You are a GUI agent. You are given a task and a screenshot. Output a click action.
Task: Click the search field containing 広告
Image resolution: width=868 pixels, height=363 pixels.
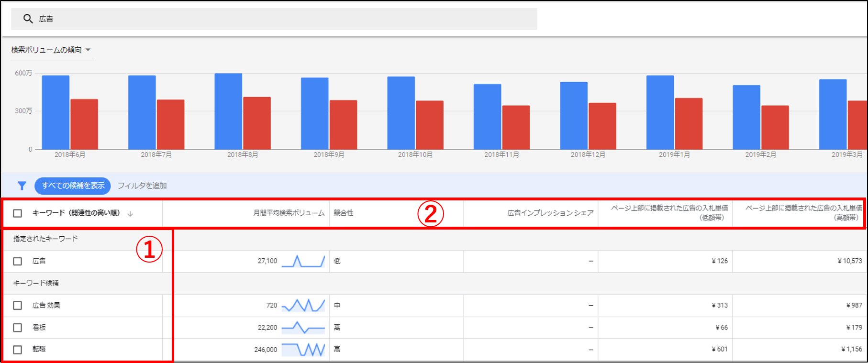click(x=274, y=19)
